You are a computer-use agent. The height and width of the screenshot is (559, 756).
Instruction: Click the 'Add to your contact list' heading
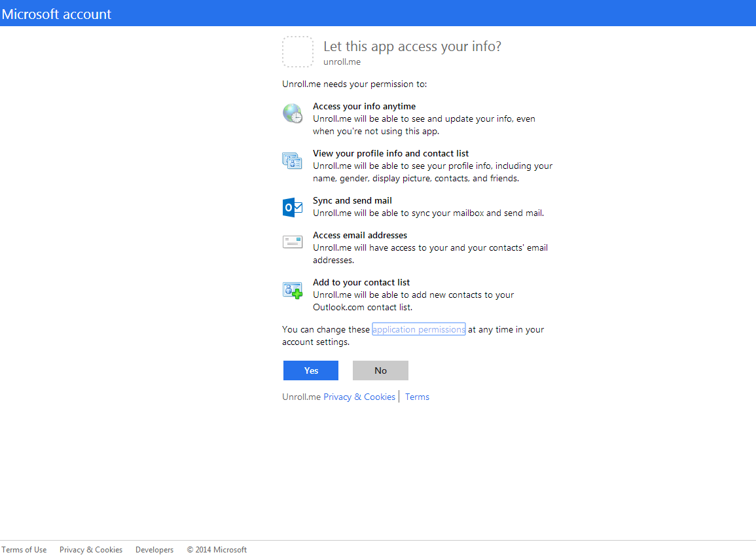[361, 283]
